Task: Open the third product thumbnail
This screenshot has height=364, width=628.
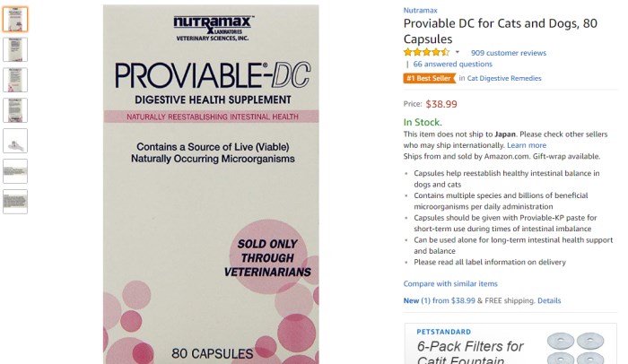Action: tap(15, 80)
